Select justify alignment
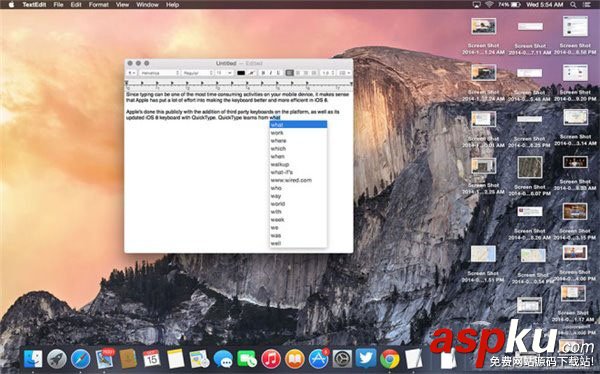Screen dimensions: 600x374 [x=314, y=73]
